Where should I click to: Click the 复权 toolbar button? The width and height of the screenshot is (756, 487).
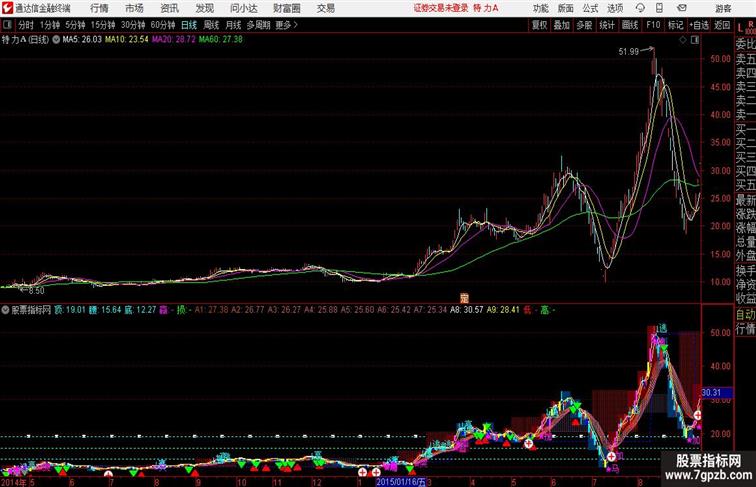pyautogui.click(x=539, y=25)
